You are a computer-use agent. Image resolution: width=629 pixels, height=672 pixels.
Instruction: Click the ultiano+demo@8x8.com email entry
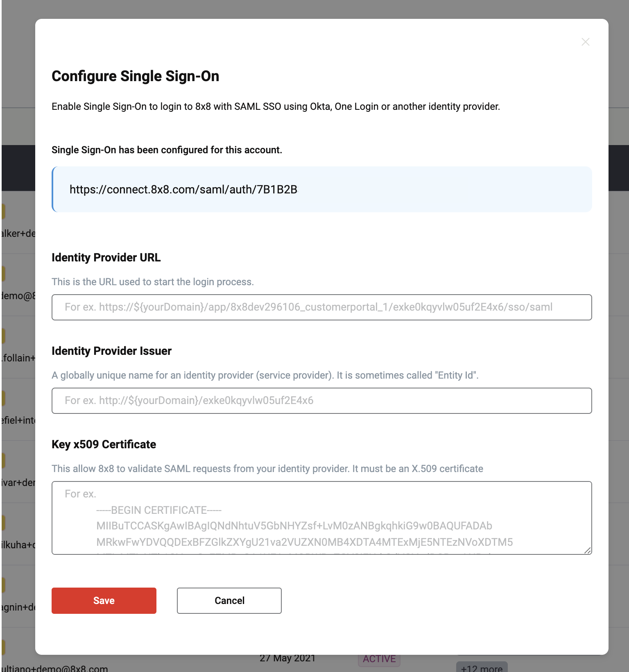tap(54, 668)
